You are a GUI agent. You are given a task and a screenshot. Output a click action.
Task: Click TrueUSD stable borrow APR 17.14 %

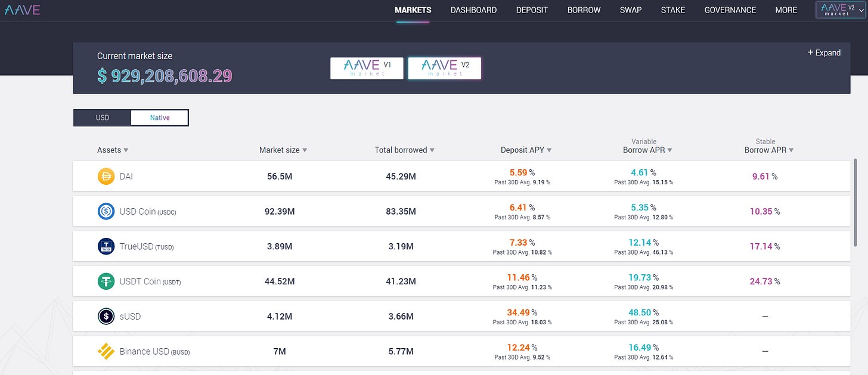[x=765, y=246]
